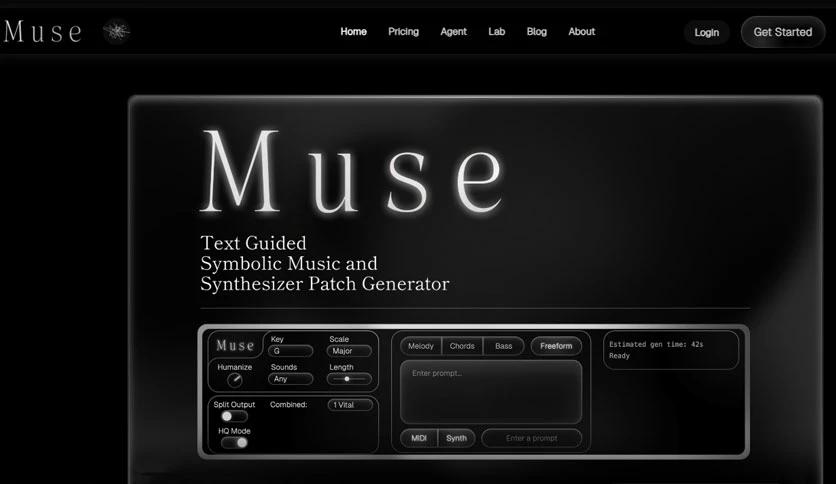Click the large Enter prompt text area
The height and width of the screenshot is (484, 836).
point(491,392)
